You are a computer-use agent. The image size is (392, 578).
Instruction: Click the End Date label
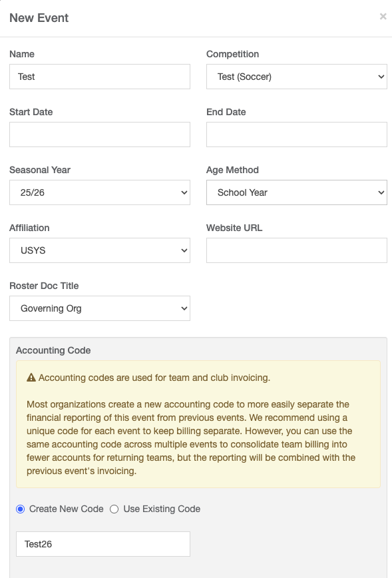click(226, 112)
